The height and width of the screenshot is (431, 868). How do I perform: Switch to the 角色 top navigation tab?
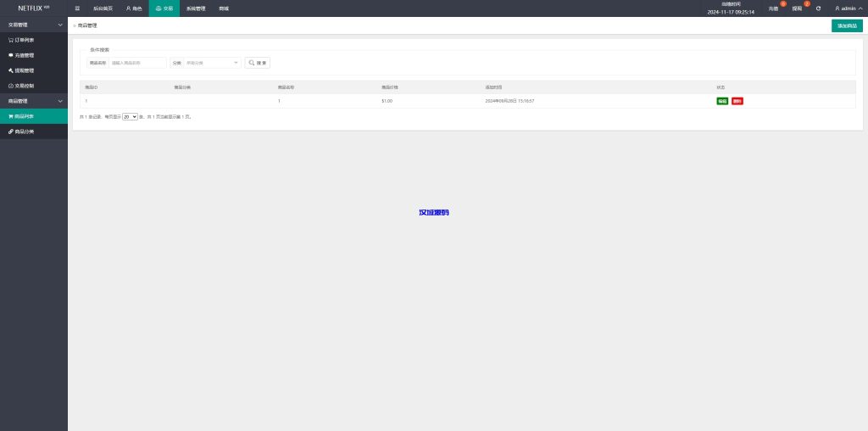point(134,8)
